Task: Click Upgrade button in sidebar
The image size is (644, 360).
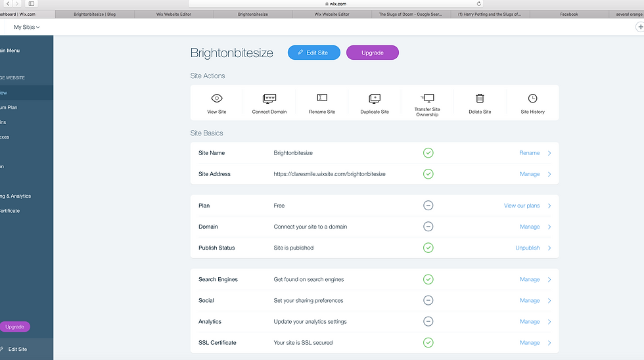Action: tap(14, 326)
